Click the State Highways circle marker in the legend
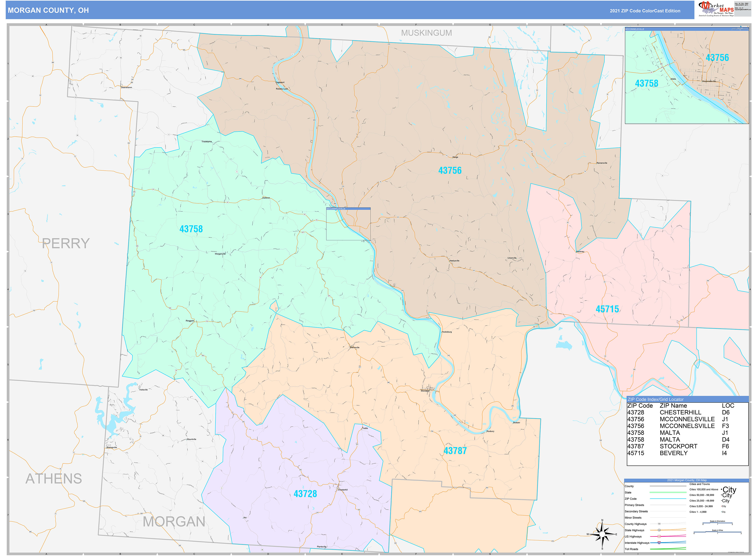Screen dimensions: 756x556 click(x=659, y=530)
